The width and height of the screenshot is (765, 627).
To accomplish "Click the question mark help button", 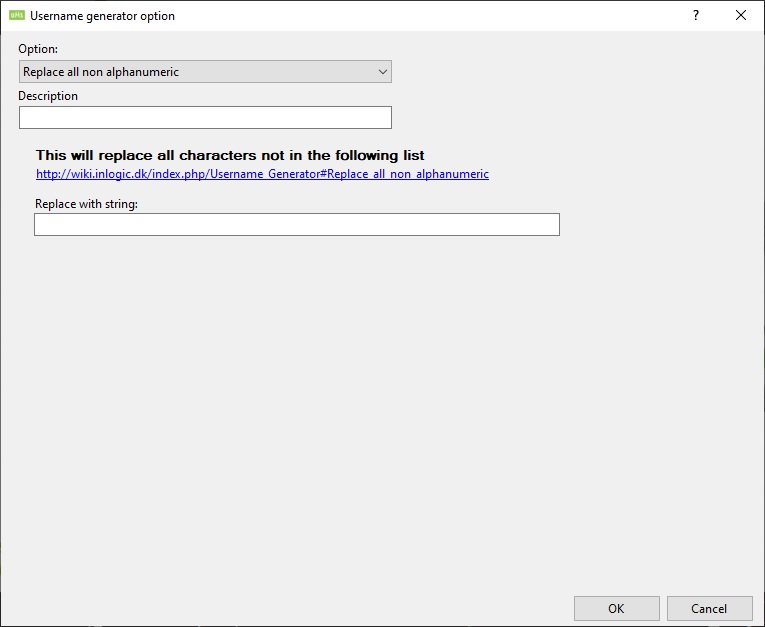I will [x=695, y=15].
